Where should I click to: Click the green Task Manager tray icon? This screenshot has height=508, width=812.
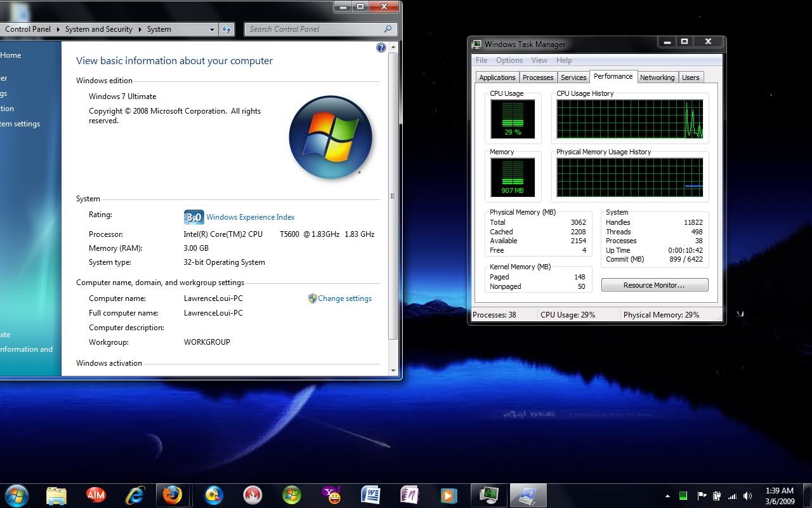coord(683,496)
